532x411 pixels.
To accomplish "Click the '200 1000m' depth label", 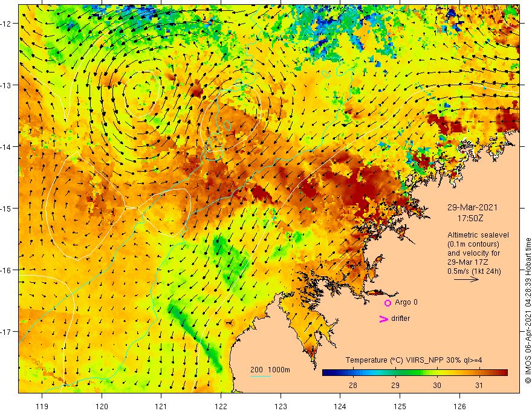I will coord(270,370).
